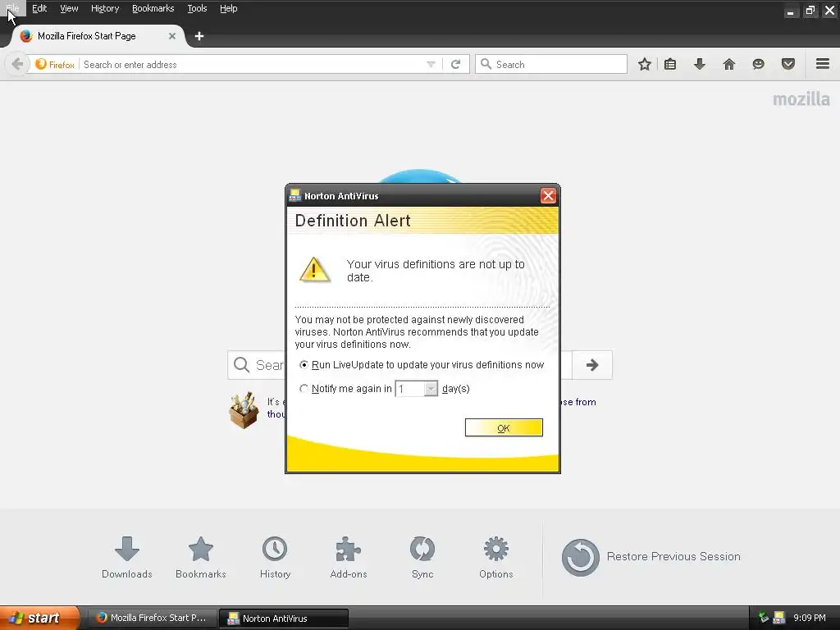This screenshot has height=630, width=840.
Task: Open Bookmarks shortcut on start page
Action: (201, 558)
